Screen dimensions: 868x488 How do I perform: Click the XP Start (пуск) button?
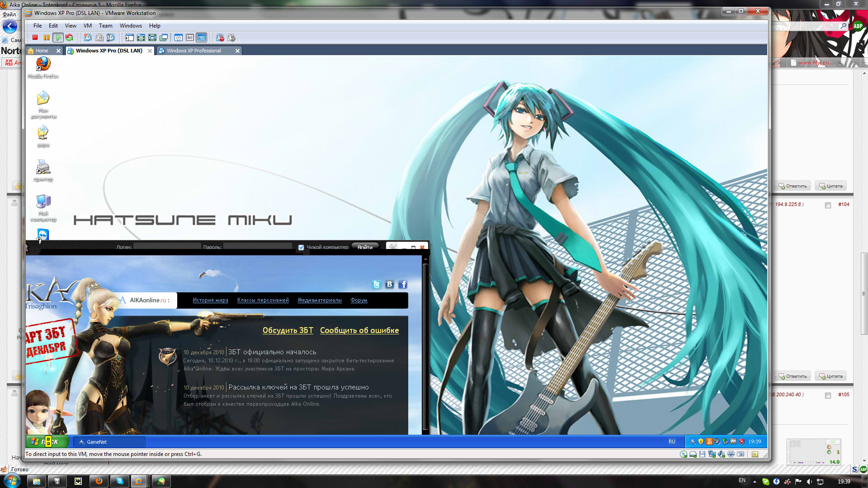coord(47,442)
